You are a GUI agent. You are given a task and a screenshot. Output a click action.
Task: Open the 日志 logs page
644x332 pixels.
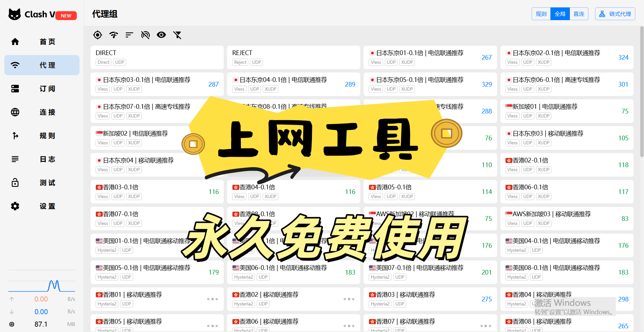click(42, 159)
